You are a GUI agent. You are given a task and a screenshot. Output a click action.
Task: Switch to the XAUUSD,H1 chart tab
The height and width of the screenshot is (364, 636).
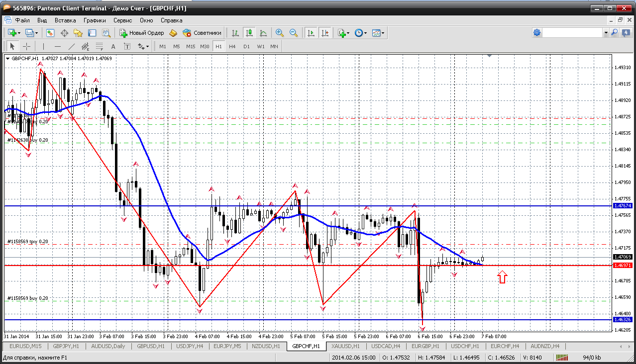tap(346, 346)
